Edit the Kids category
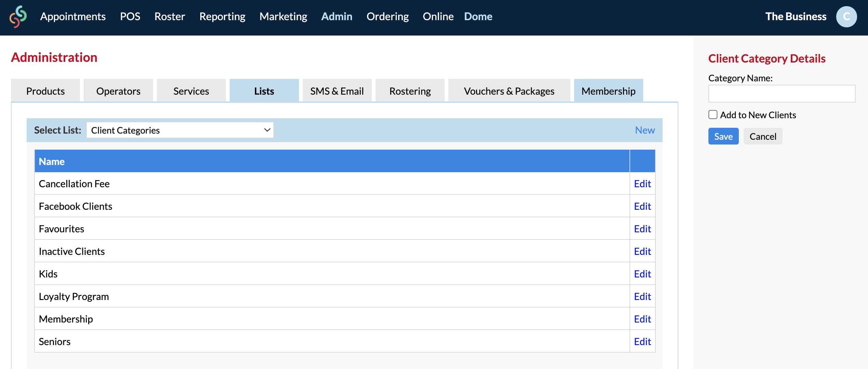 (642, 274)
